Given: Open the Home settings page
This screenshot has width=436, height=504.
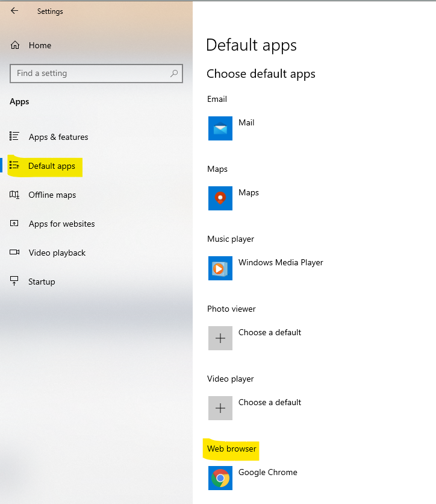Looking at the screenshot, I should coord(40,45).
